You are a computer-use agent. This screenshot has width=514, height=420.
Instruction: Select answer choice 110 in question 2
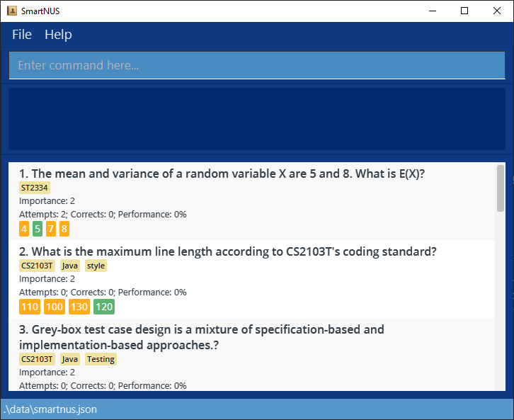(30, 307)
